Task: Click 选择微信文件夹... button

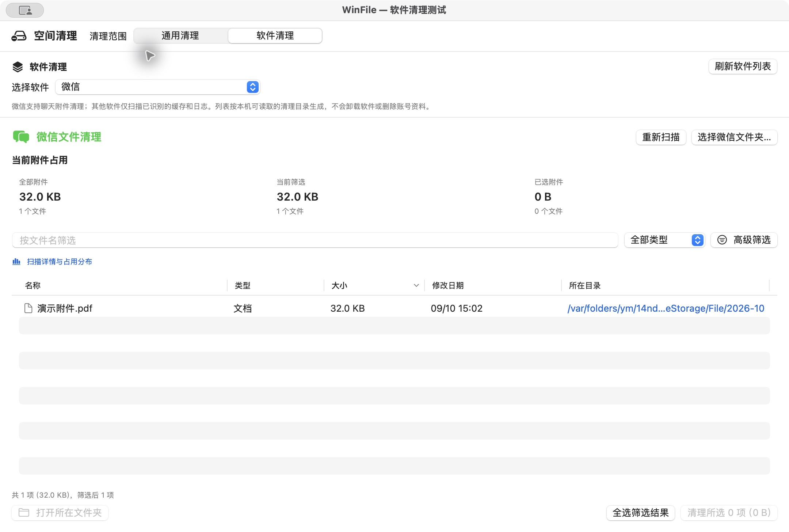Action: [734, 137]
